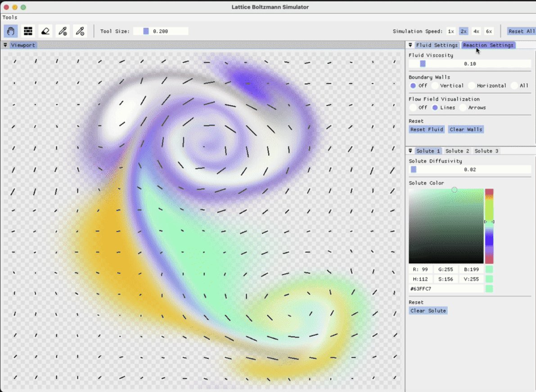Select the brick wall tool
This screenshot has height=392, width=536.
[28, 31]
